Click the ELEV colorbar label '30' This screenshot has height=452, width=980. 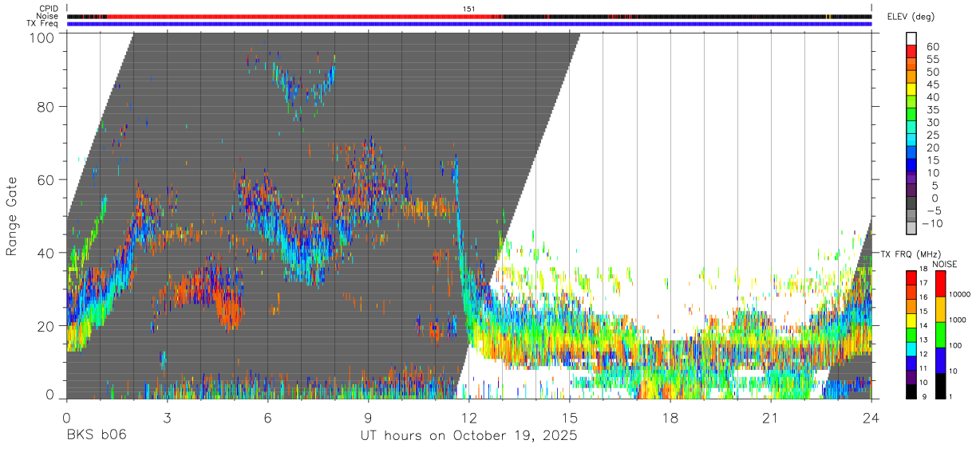tap(931, 123)
